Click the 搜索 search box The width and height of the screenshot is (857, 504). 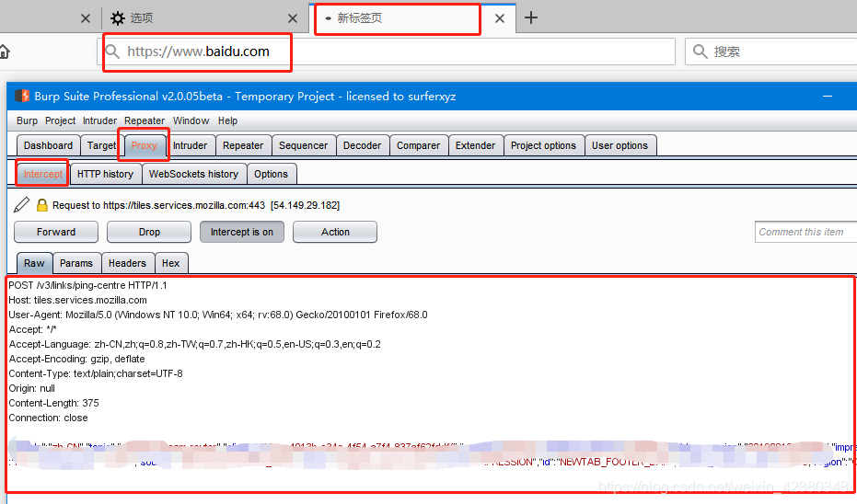[770, 52]
